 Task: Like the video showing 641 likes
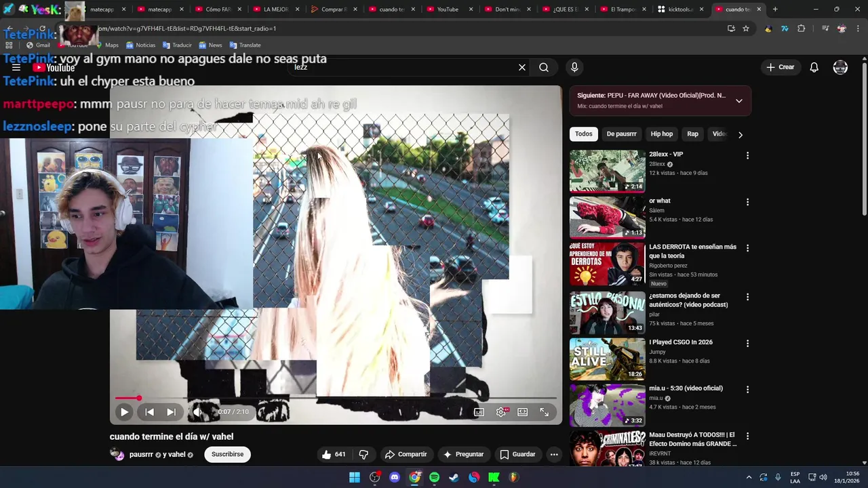tap(334, 454)
